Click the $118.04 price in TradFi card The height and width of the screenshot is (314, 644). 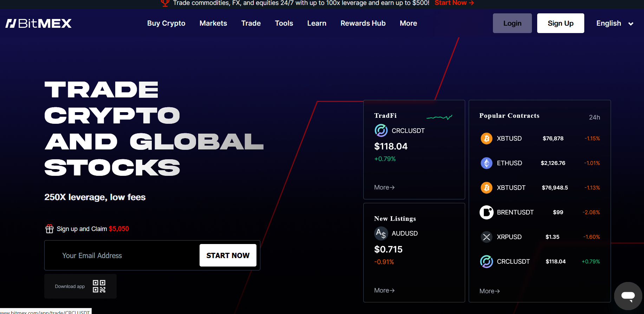pos(391,146)
